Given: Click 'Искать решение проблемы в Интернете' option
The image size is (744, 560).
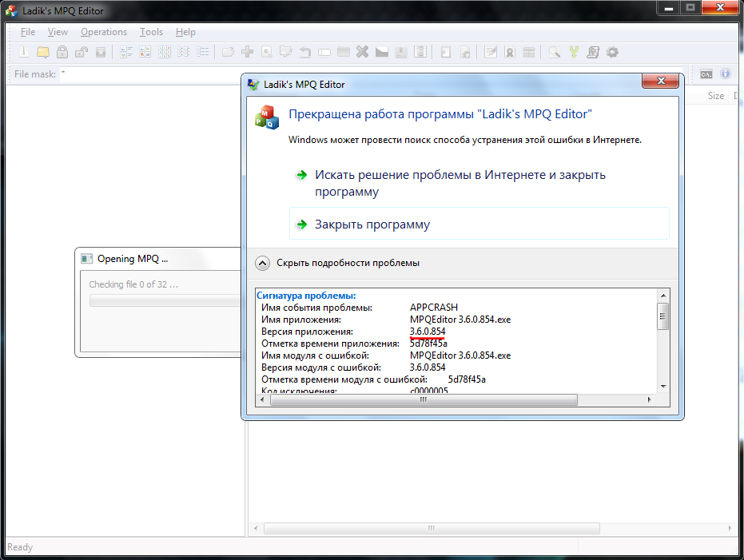Looking at the screenshot, I should [479, 183].
